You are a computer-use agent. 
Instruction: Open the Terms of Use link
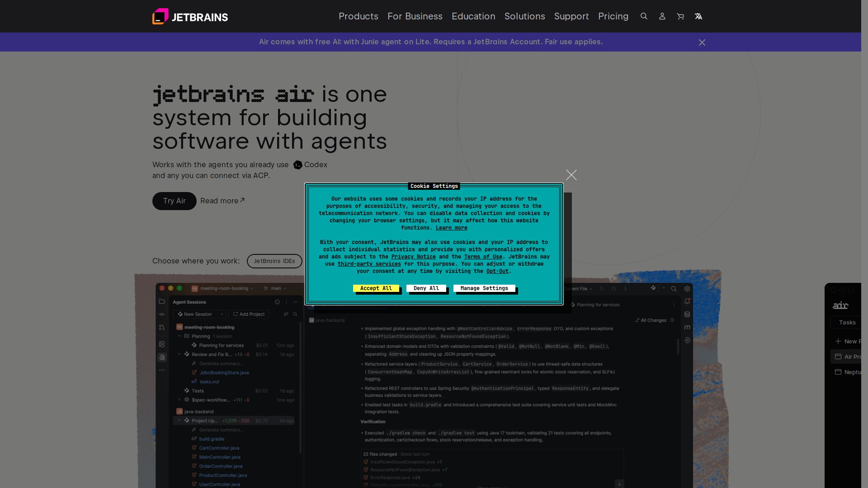(483, 257)
